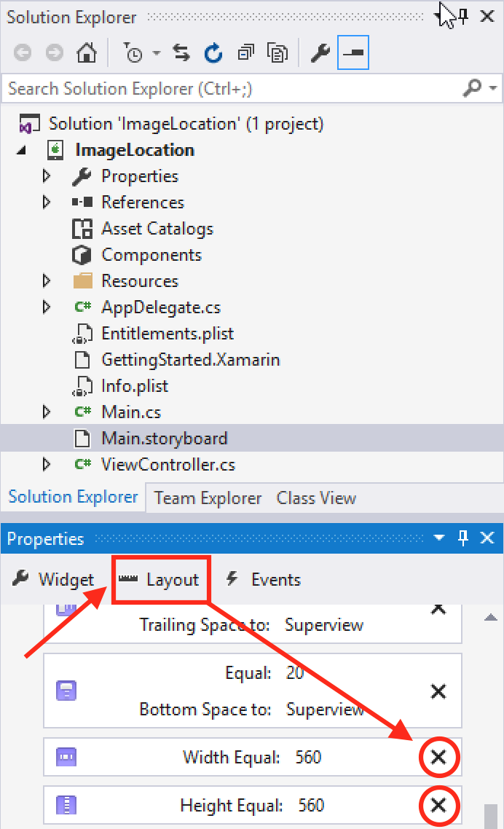
Task: Click the search magnifier icon
Action: (472, 87)
